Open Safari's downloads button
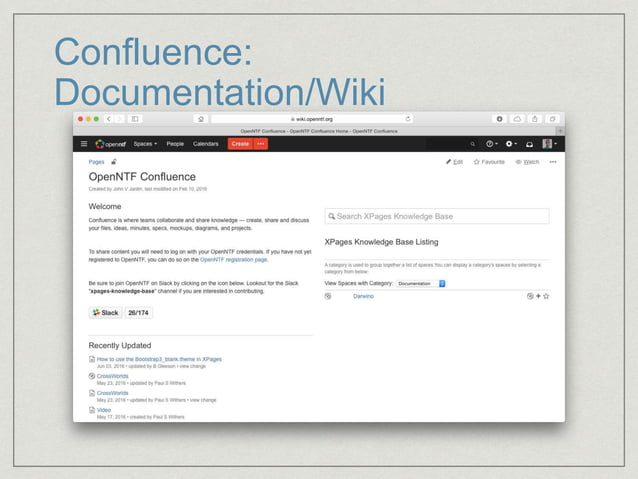Image resolution: width=638 pixels, height=479 pixels. [x=499, y=119]
